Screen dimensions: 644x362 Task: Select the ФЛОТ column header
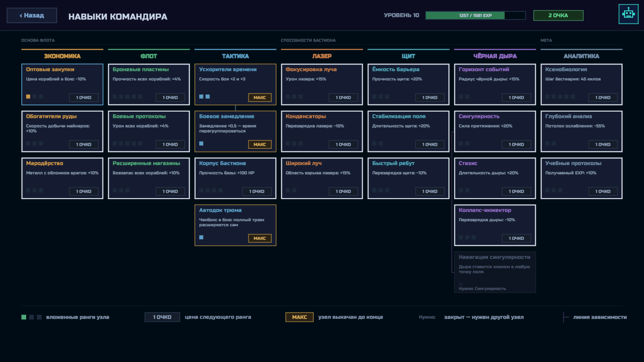pos(149,56)
